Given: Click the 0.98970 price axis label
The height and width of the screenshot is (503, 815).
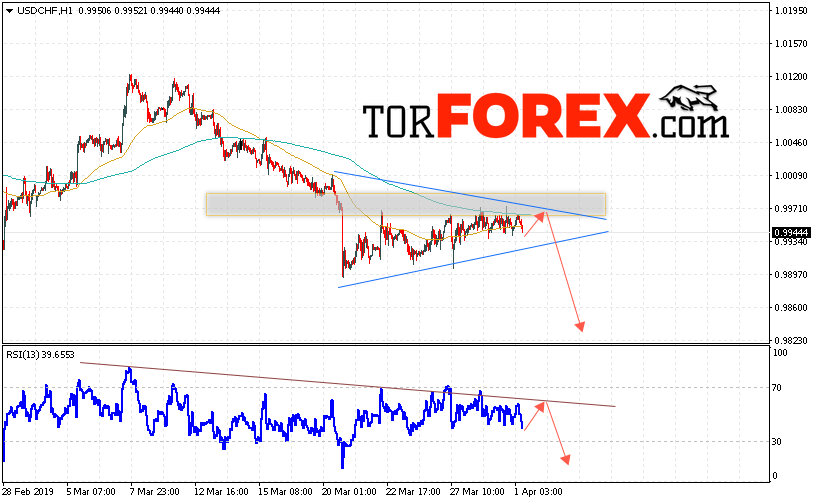Looking at the screenshot, I should (x=791, y=274).
